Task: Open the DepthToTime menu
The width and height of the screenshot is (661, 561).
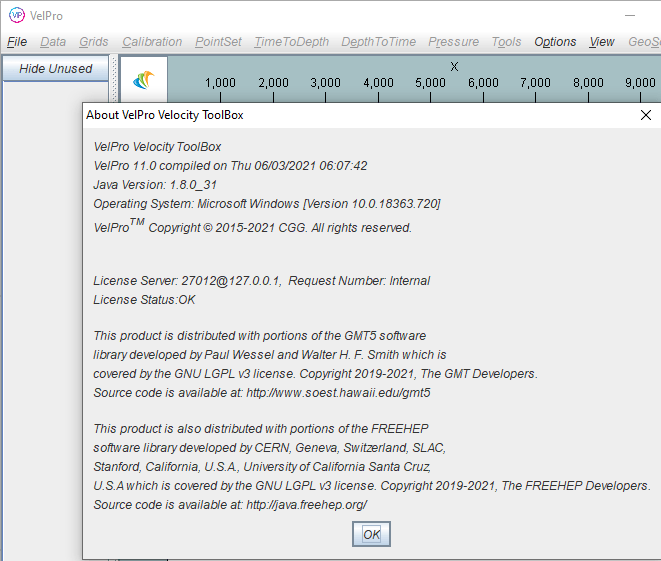Action: pyautogui.click(x=379, y=42)
